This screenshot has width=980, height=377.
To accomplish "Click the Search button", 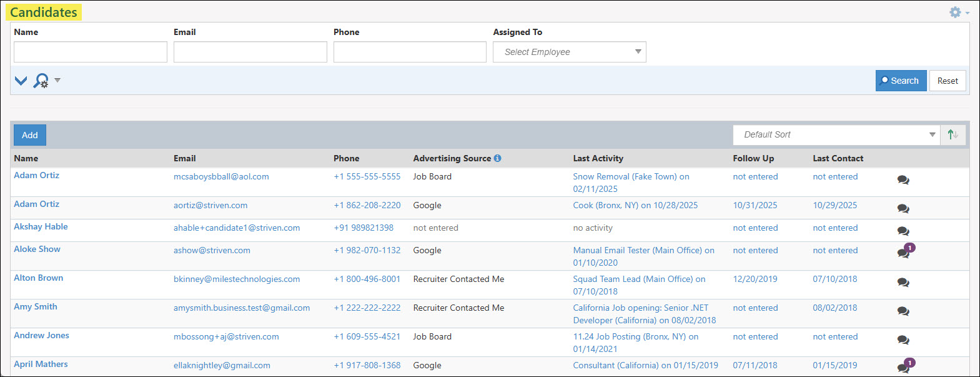I will click(x=901, y=81).
